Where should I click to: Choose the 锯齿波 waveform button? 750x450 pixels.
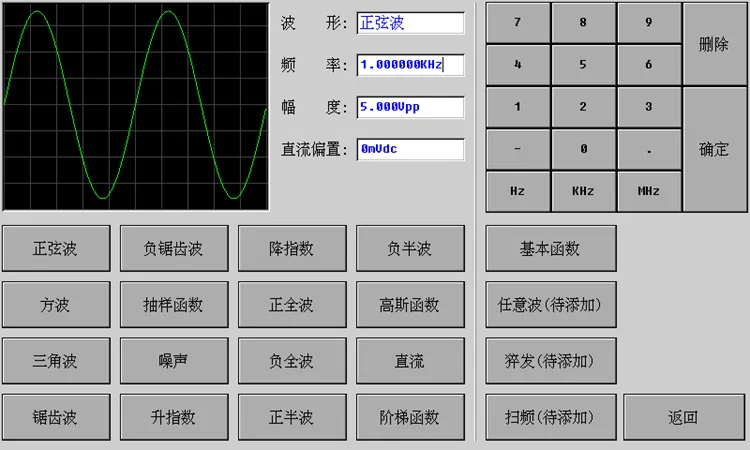pyautogui.click(x=56, y=417)
